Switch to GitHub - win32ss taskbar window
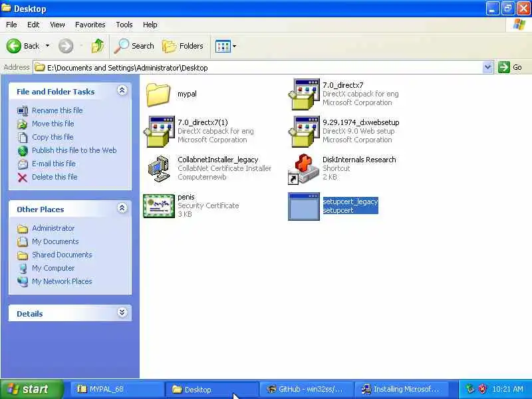The width and height of the screenshot is (532, 399). tap(307, 389)
